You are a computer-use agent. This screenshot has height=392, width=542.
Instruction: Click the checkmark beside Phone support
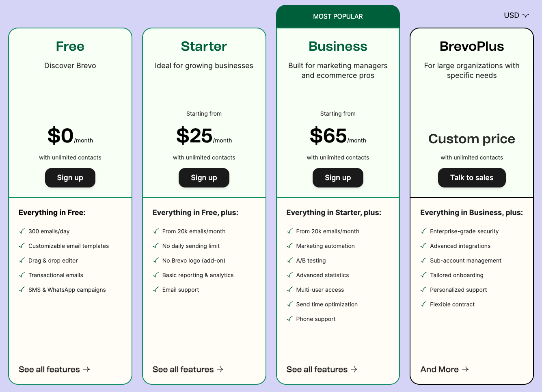290,319
